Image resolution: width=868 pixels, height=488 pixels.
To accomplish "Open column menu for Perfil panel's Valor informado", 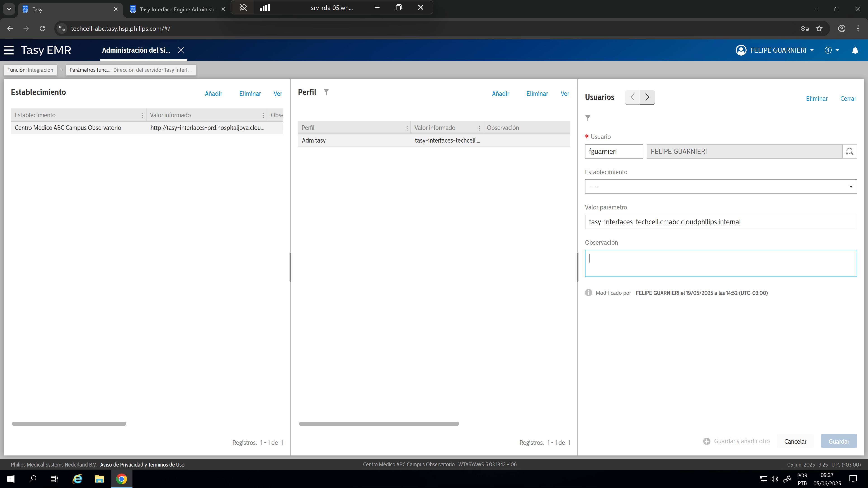I will [479, 128].
